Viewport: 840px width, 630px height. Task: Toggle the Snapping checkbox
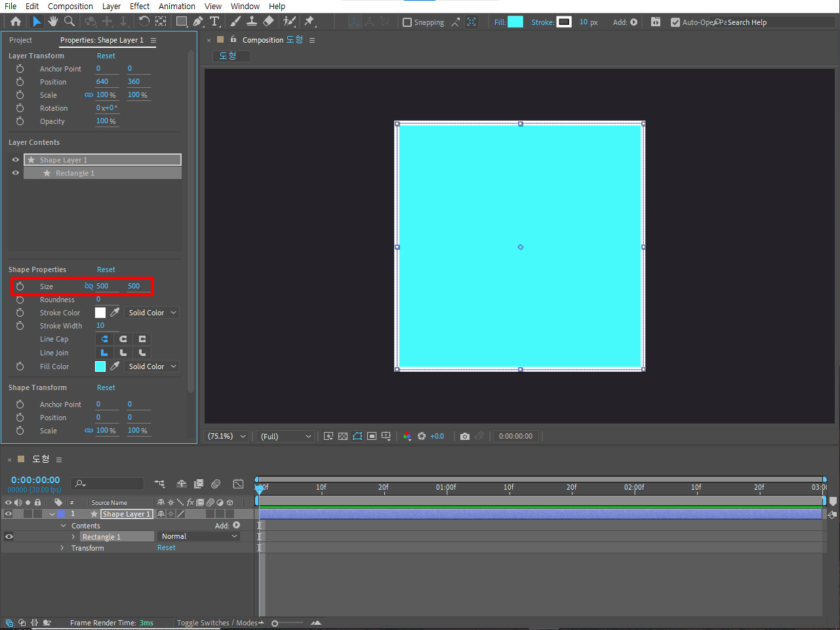coord(407,22)
